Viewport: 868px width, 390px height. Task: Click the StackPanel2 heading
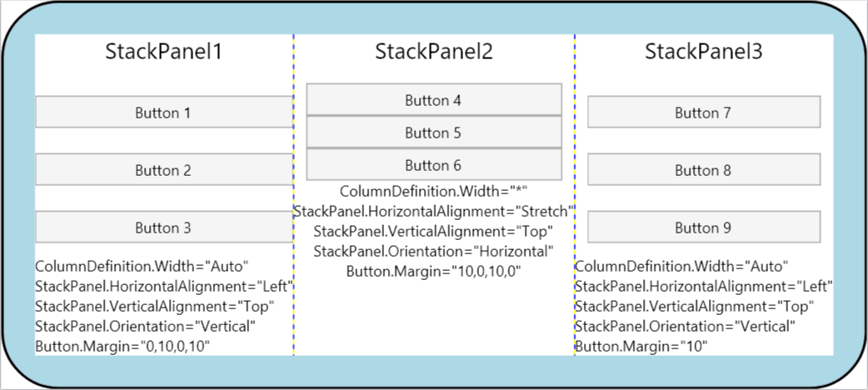[x=433, y=52]
